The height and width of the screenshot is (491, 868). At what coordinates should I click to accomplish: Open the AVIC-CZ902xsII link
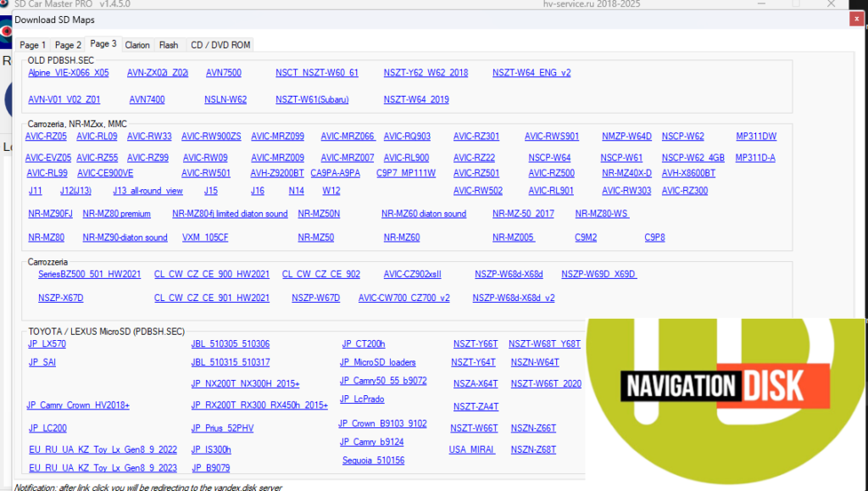click(x=413, y=274)
